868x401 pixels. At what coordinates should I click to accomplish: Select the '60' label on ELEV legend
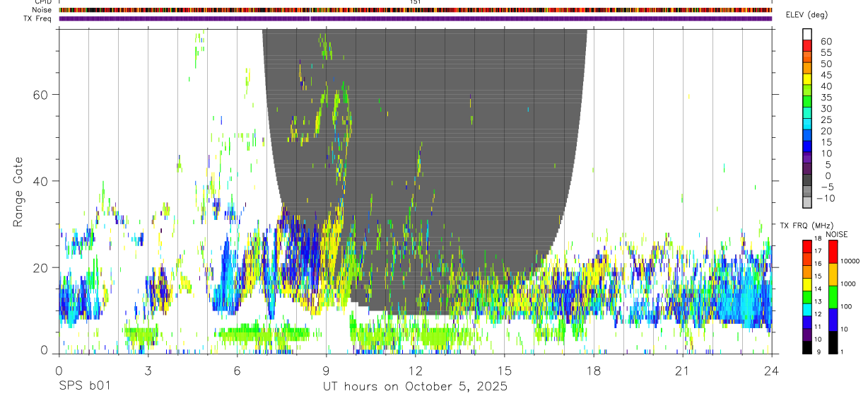click(826, 42)
